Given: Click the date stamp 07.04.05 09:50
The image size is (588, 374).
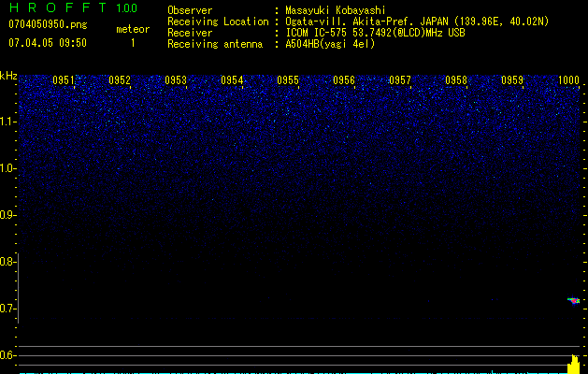Looking at the screenshot, I should [48, 43].
